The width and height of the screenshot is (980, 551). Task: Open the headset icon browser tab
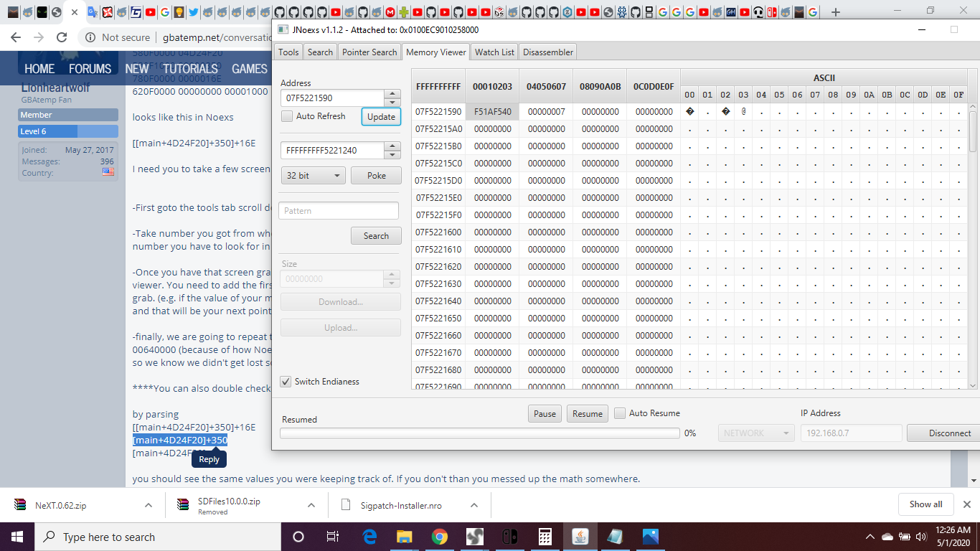point(758,12)
